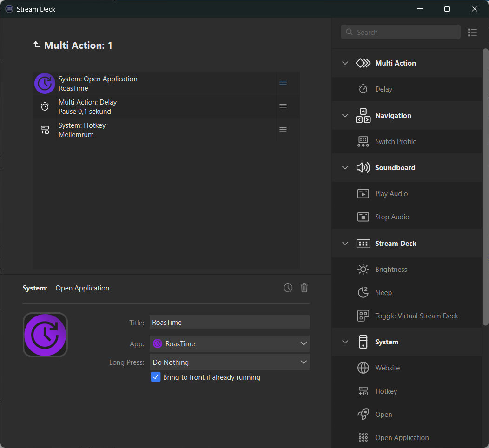Click the reset icon beside the trash
The image size is (489, 448).
288,288
